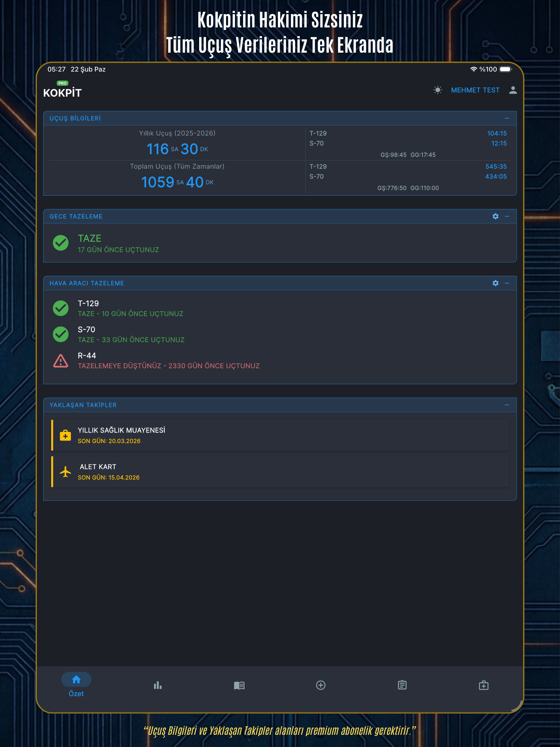Toggle the light/dark theme sun icon
The height and width of the screenshot is (747, 560).
pyautogui.click(x=437, y=90)
